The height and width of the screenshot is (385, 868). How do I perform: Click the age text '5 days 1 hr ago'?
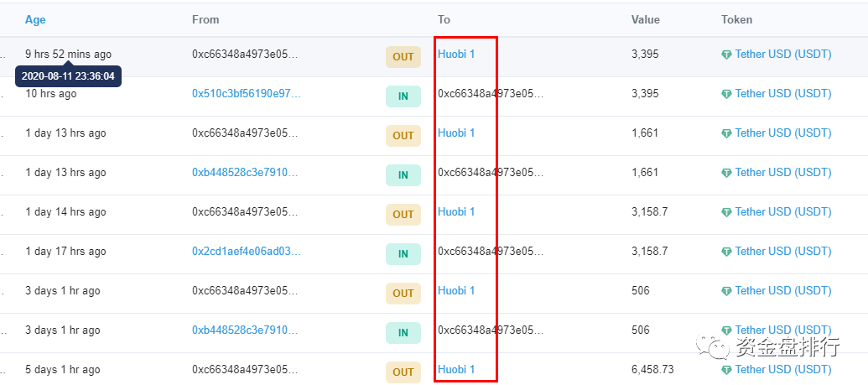click(x=63, y=369)
